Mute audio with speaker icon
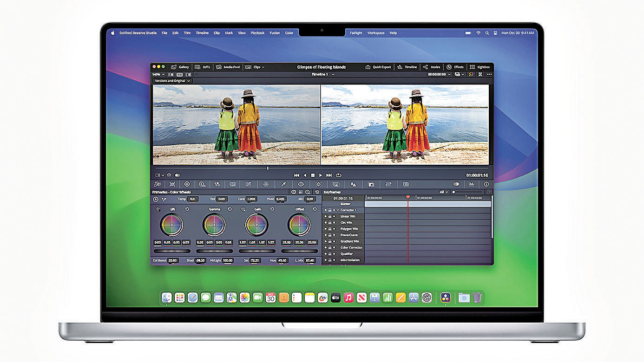 177,175
